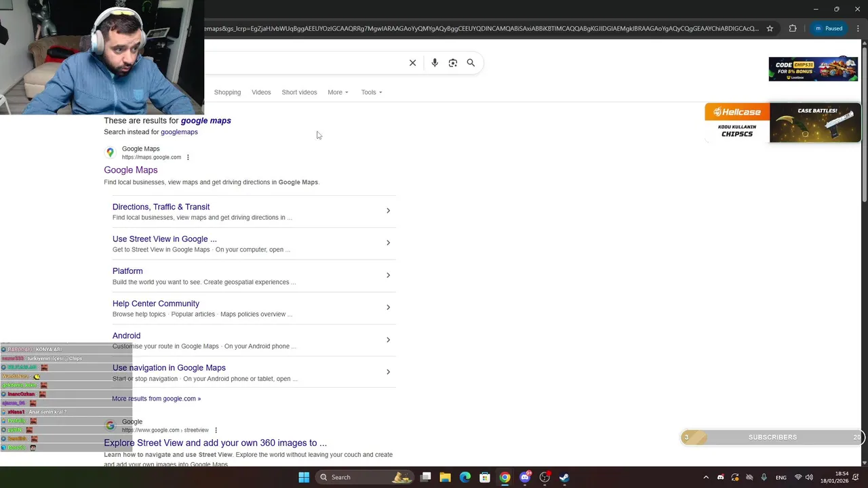The height and width of the screenshot is (488, 868).
Task: Show hidden system tray icons
Action: coord(706,477)
